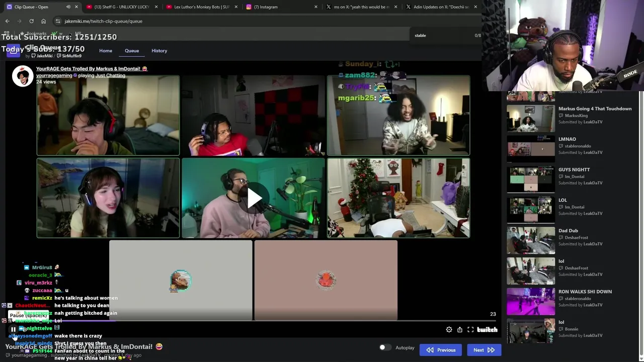Image resolution: width=644 pixels, height=362 pixels.
Task: Click the browser back arrow
Action: (7, 21)
